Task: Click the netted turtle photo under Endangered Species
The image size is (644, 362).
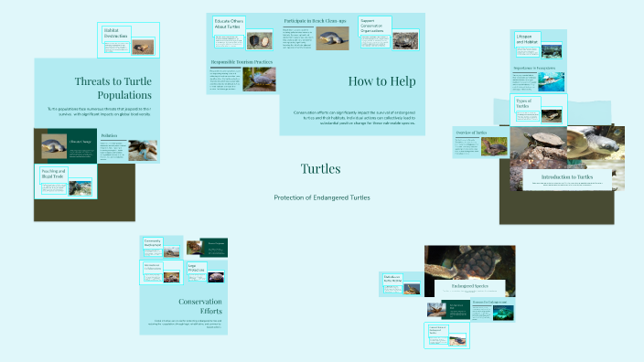Action: click(x=436, y=310)
